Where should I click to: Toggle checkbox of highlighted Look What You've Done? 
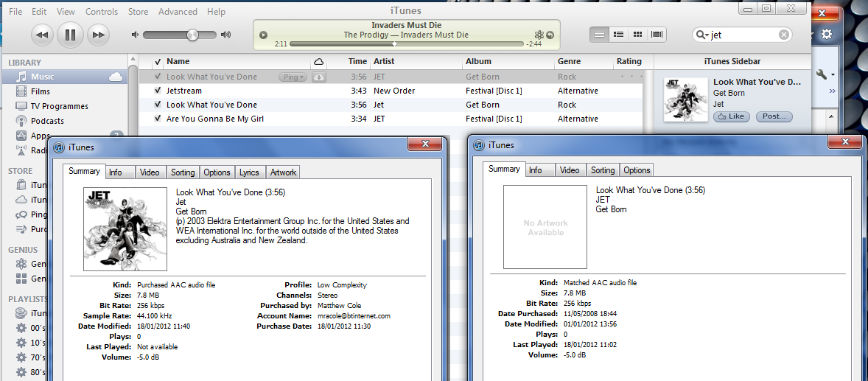(x=158, y=77)
